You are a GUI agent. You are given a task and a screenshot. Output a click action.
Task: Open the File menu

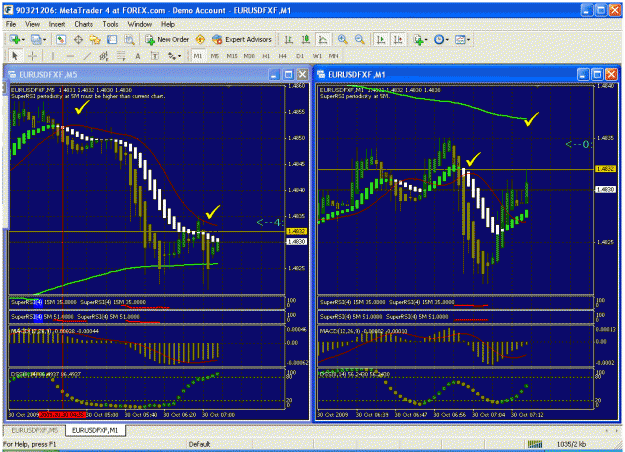click(11, 24)
